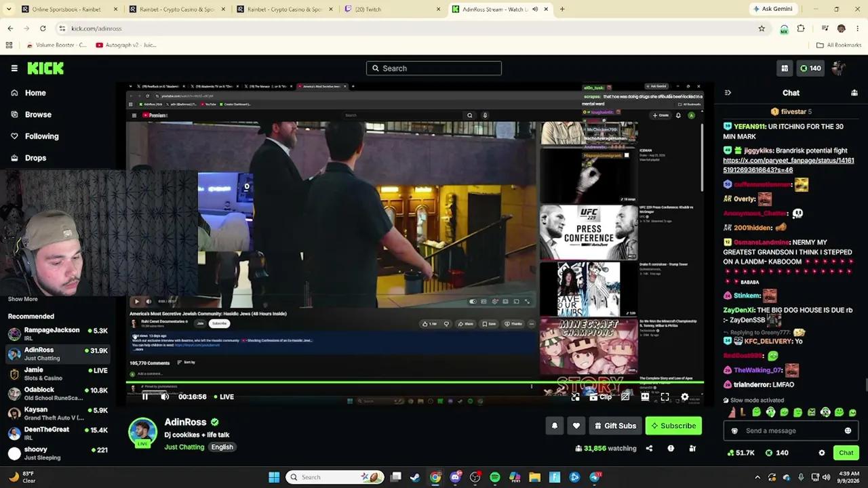Show hidden system tray icons
Image resolution: width=868 pixels, height=488 pixels.
pyautogui.click(x=757, y=477)
